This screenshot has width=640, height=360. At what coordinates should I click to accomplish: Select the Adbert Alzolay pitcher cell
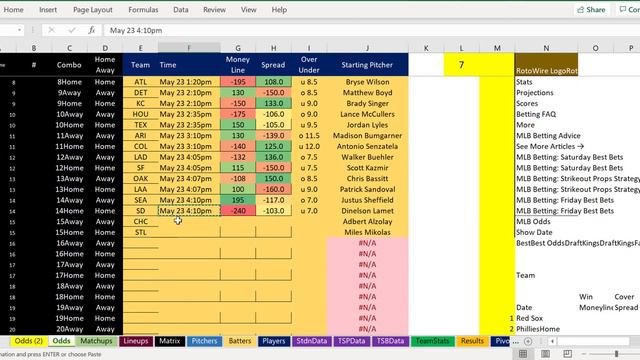click(367, 221)
